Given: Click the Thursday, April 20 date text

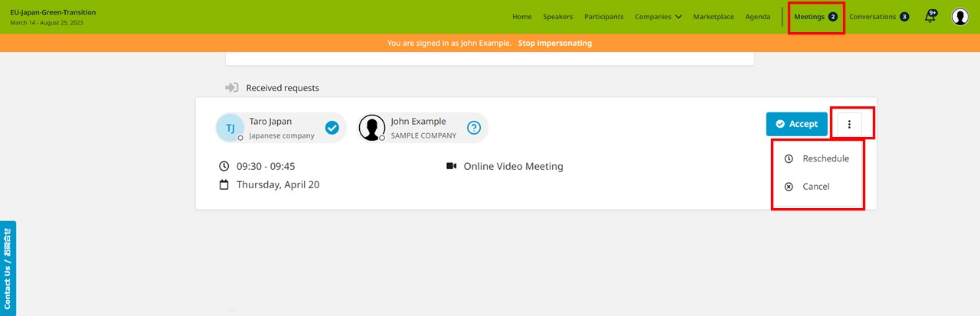Looking at the screenshot, I should pyautogui.click(x=278, y=184).
